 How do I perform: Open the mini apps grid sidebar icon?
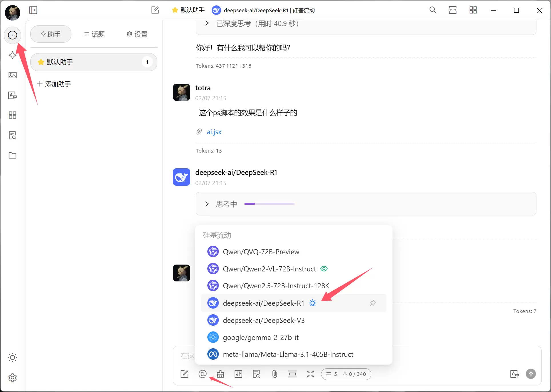pyautogui.click(x=12, y=115)
